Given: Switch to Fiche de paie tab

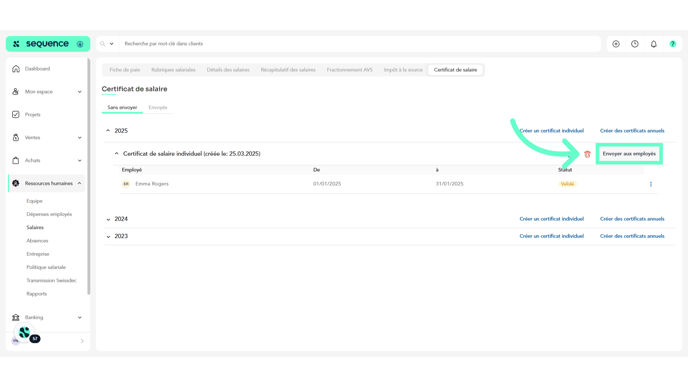Looking at the screenshot, I should tap(125, 70).
